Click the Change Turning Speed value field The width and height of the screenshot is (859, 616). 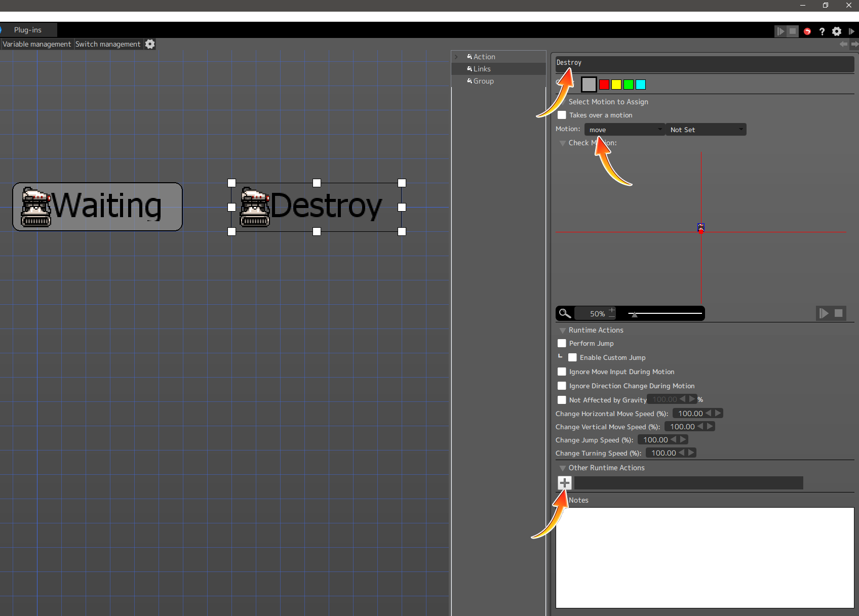[662, 453]
